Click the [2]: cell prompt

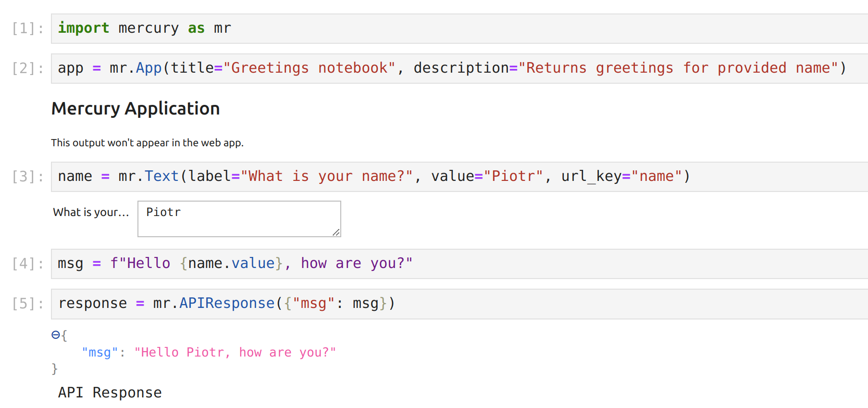pos(28,68)
